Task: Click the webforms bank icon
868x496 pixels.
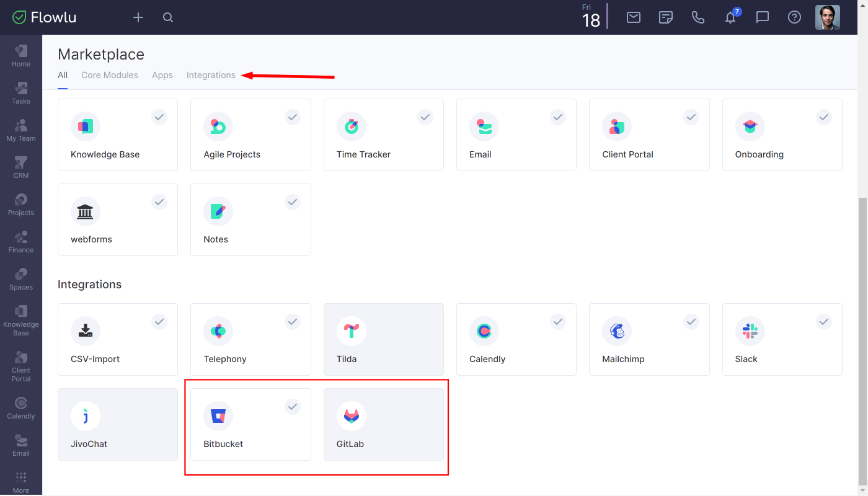Action: point(86,211)
